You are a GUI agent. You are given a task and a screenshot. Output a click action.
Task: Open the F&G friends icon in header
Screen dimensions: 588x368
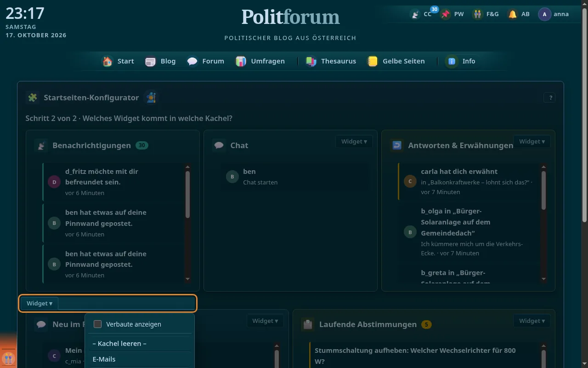pos(478,14)
